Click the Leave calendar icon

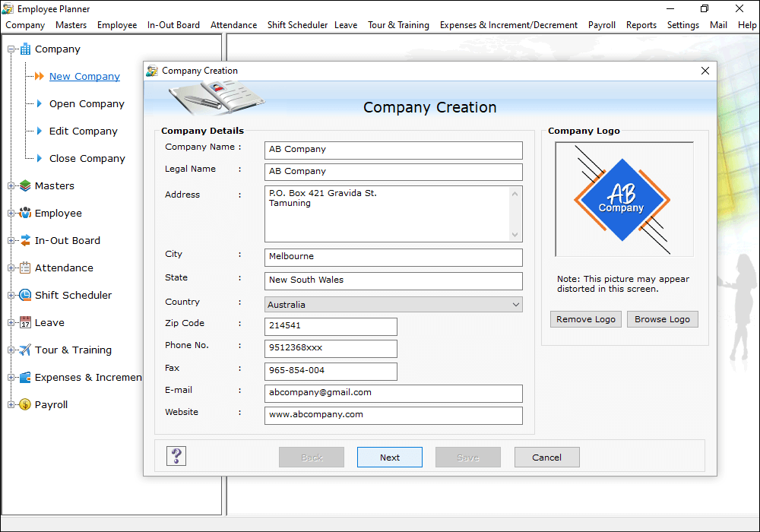25,322
